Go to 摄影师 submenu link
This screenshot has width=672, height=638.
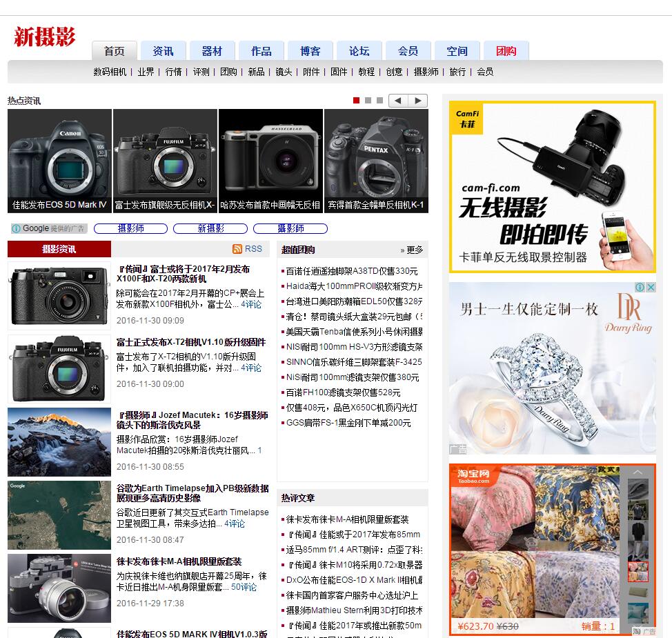426,72
